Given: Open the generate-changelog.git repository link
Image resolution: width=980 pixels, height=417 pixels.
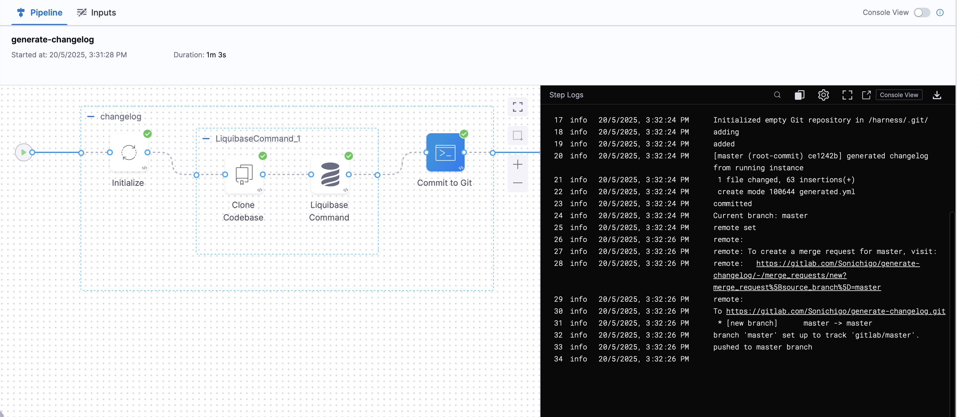Looking at the screenshot, I should [835, 311].
